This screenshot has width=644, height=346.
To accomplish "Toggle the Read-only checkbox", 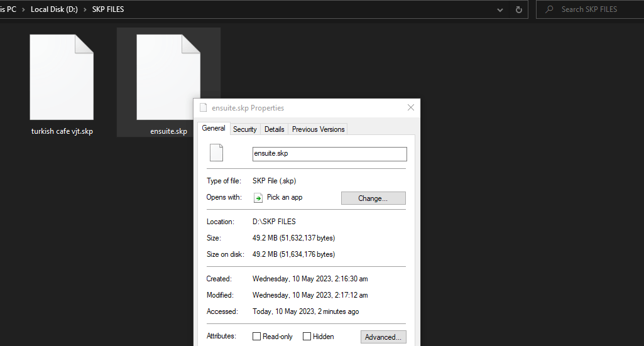I will pyautogui.click(x=257, y=336).
